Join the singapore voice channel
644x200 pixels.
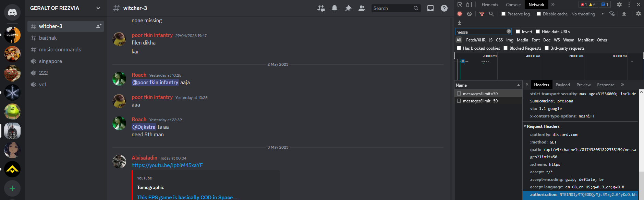[66, 61]
